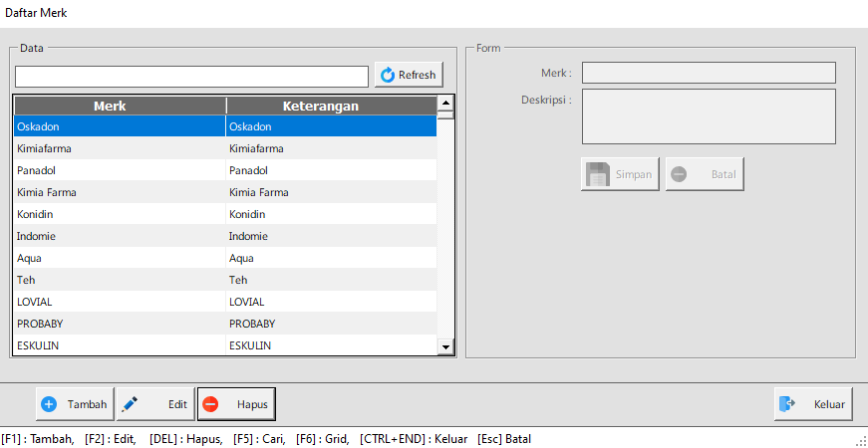Click the [F6] : Grid status hint
The width and height of the screenshot is (868, 448).
[x=323, y=440]
